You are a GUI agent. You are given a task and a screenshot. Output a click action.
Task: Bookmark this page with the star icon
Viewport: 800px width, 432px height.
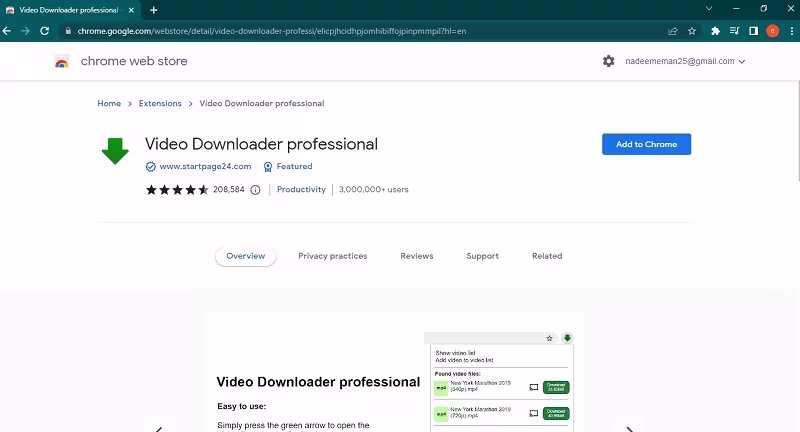tap(692, 31)
